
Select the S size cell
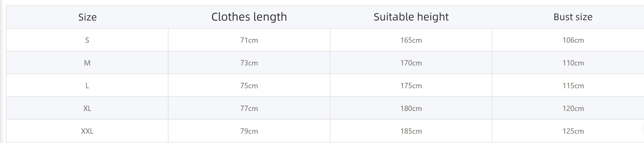pyautogui.click(x=87, y=40)
